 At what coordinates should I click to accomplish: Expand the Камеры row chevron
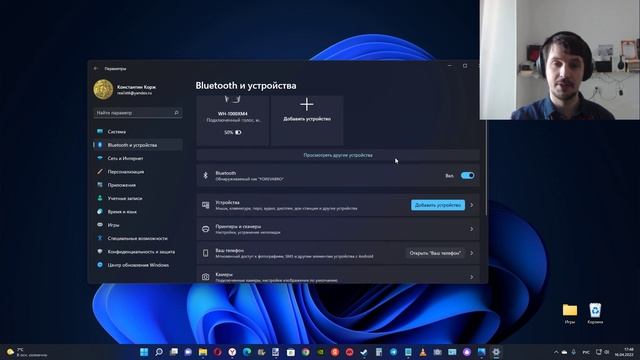[x=472, y=277]
